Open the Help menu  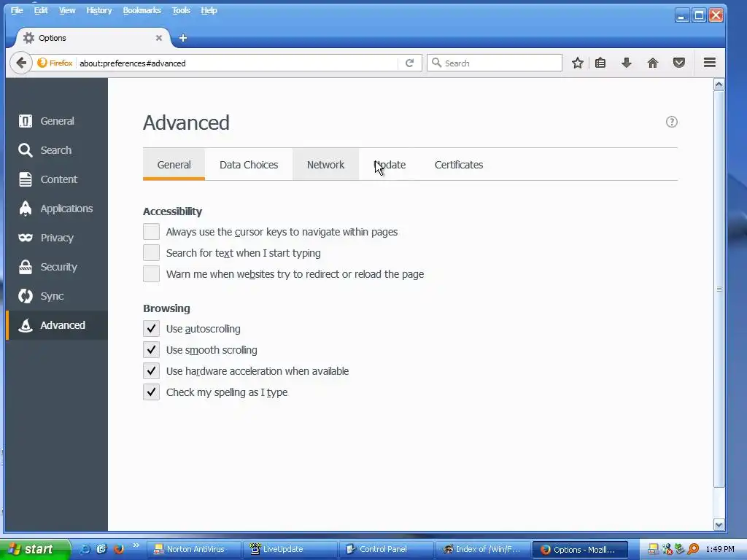[209, 10]
